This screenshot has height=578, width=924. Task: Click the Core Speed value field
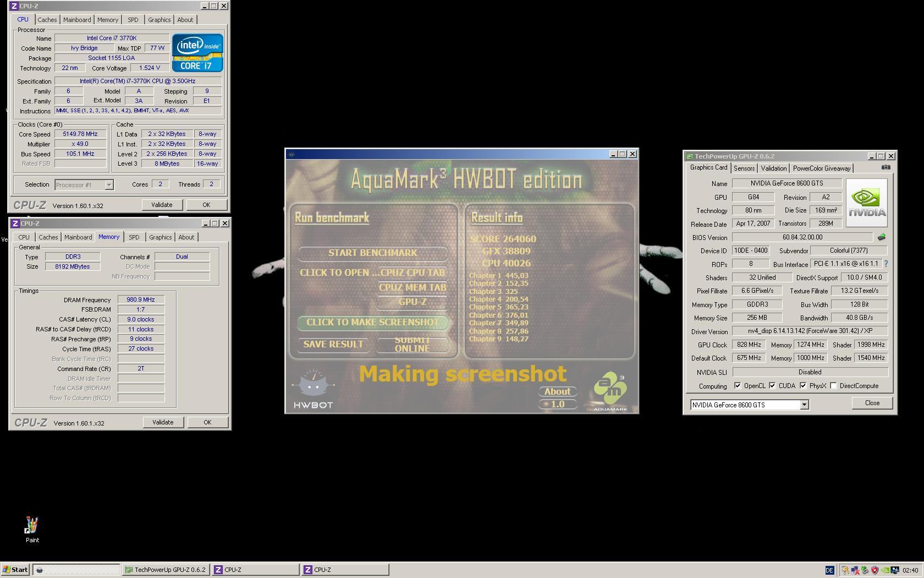coord(80,134)
